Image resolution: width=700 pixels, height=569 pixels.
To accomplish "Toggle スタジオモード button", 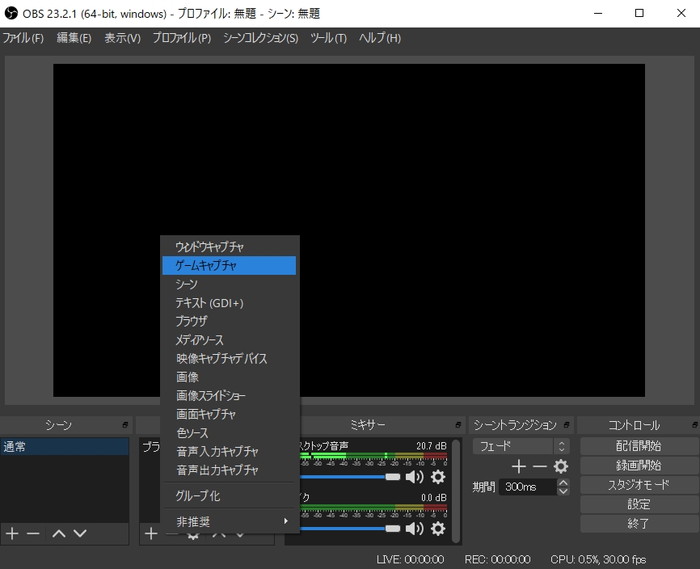I will (x=639, y=485).
